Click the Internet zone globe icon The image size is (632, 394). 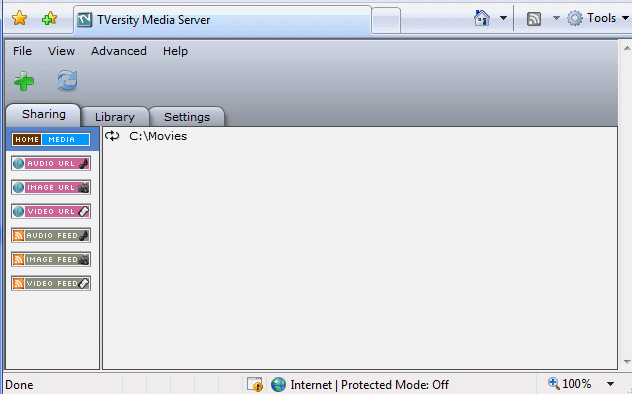tap(278, 385)
